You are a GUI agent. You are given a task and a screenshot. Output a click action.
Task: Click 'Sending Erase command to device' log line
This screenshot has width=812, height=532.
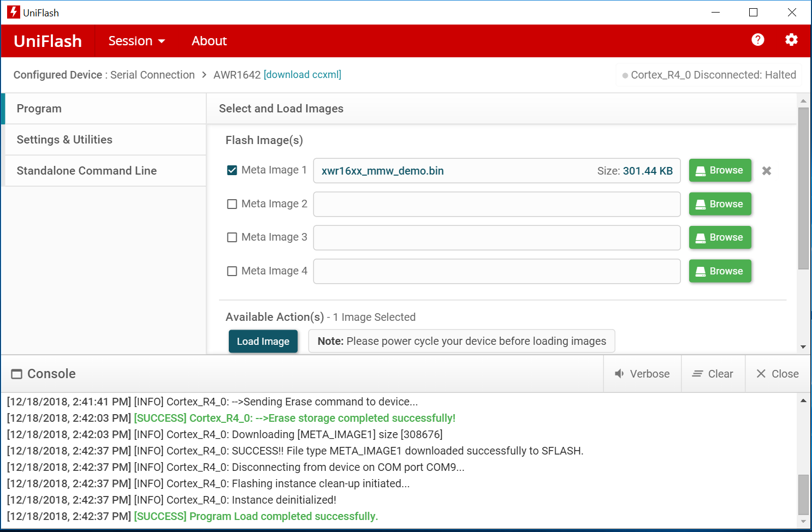[x=212, y=402]
